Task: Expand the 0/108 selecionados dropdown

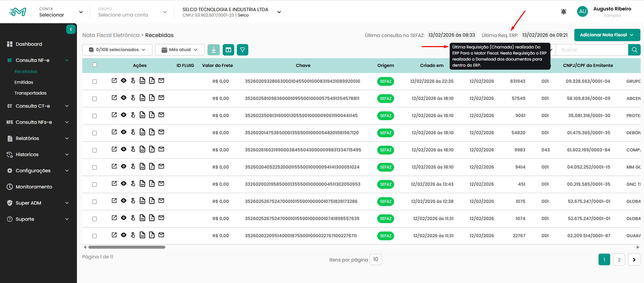Action: tap(117, 50)
